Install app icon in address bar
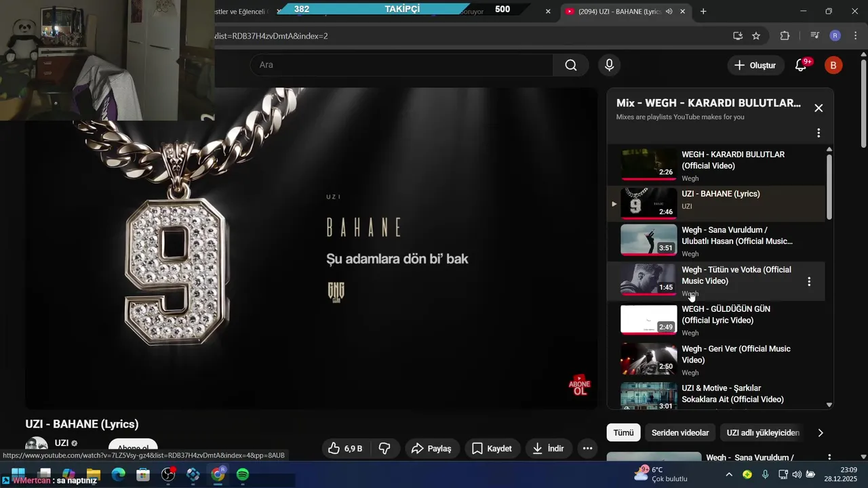The height and width of the screenshot is (488, 868). click(737, 36)
